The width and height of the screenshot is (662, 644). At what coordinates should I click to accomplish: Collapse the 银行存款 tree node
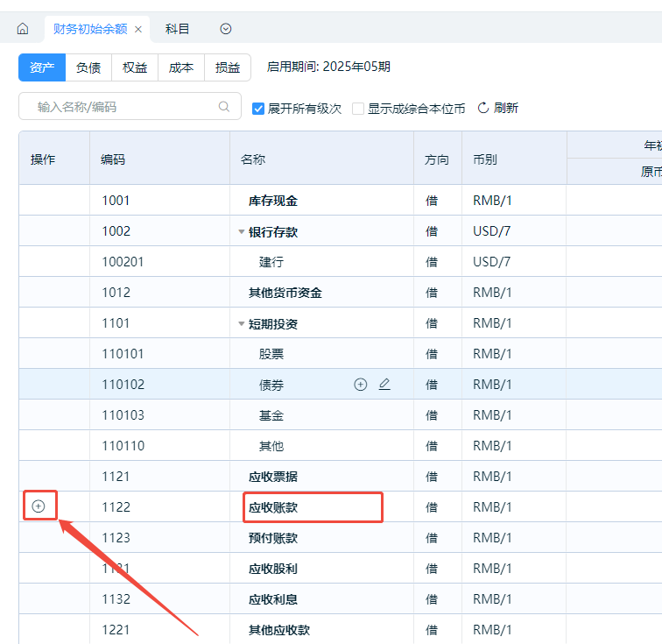(242, 232)
